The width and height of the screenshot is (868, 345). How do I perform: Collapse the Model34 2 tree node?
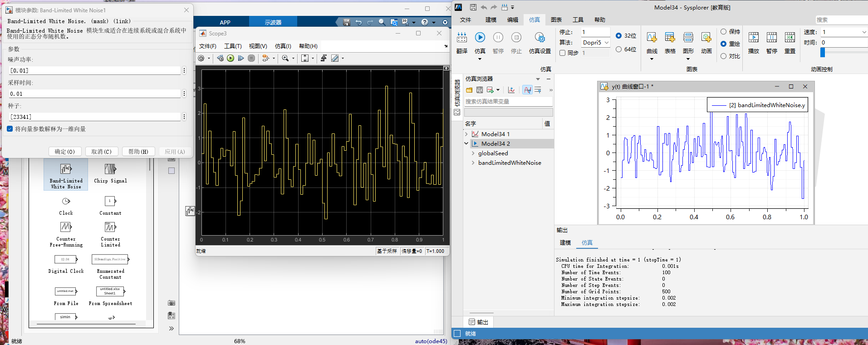click(466, 143)
